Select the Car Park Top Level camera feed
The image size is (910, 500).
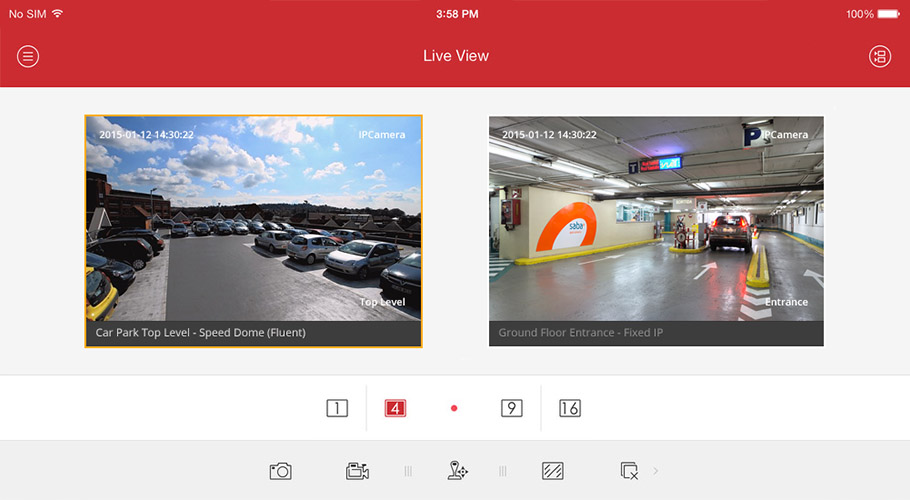(x=253, y=218)
